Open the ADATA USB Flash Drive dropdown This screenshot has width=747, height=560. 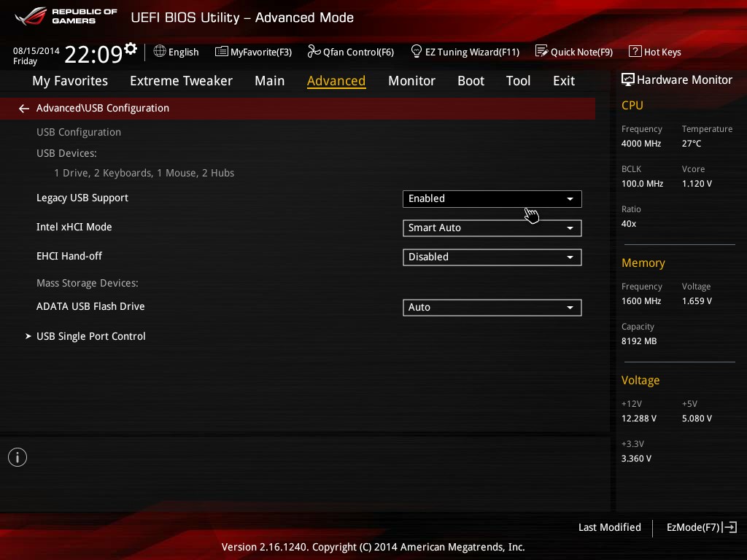coord(492,308)
